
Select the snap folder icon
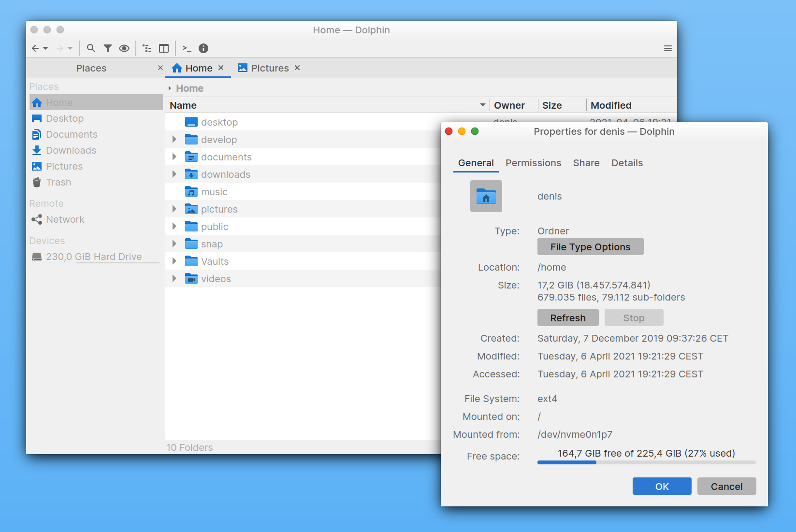tap(191, 244)
